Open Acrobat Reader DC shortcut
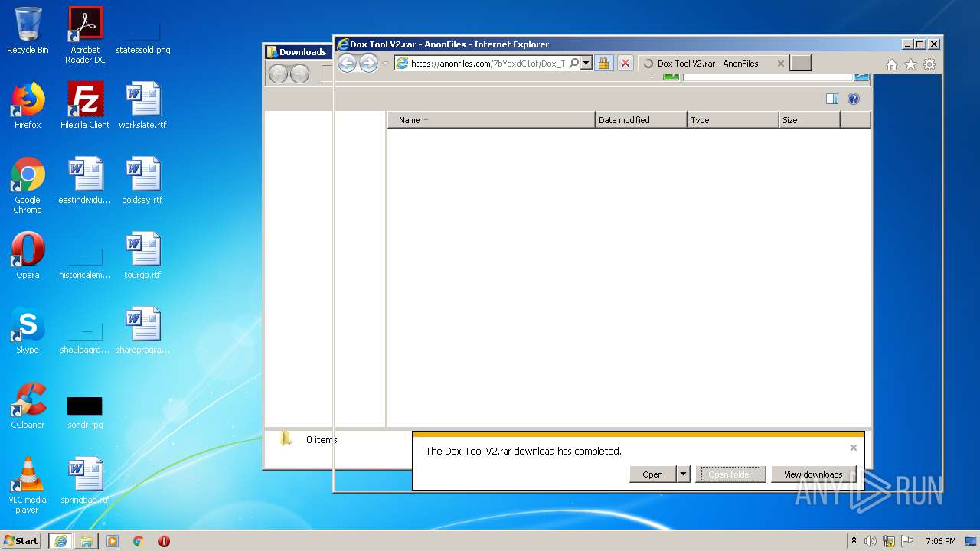Screen dimensions: 980x551 pos(85,35)
